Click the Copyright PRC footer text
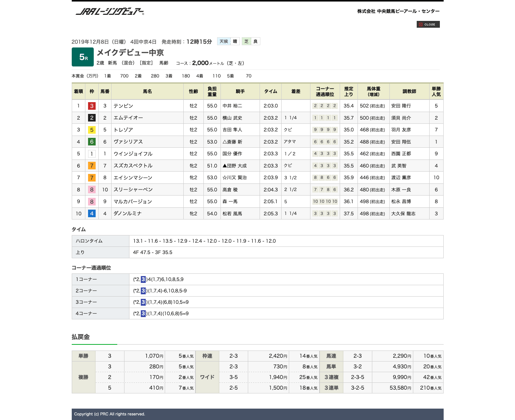Viewport: 515px width, 420px height. pyautogui.click(x=110, y=414)
